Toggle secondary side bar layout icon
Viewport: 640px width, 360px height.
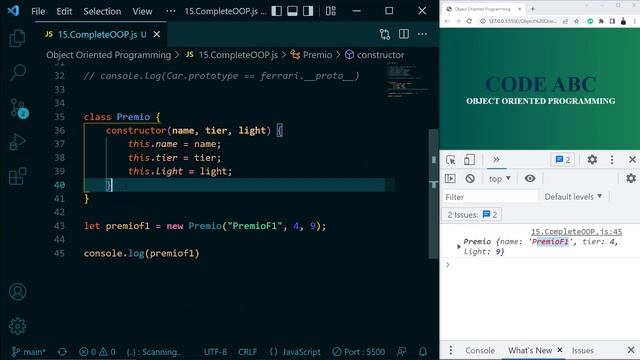(x=308, y=11)
